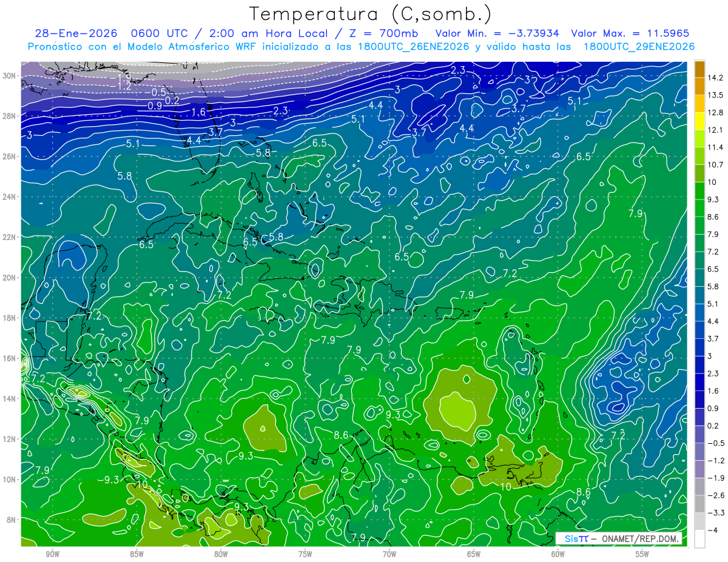
Task: Click the colorbar label -2.6
Action: 715,495
